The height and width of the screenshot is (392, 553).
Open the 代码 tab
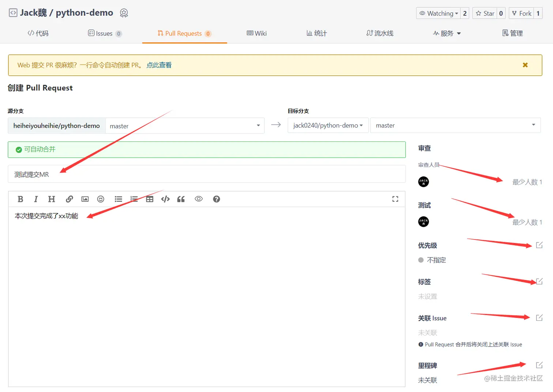(38, 33)
